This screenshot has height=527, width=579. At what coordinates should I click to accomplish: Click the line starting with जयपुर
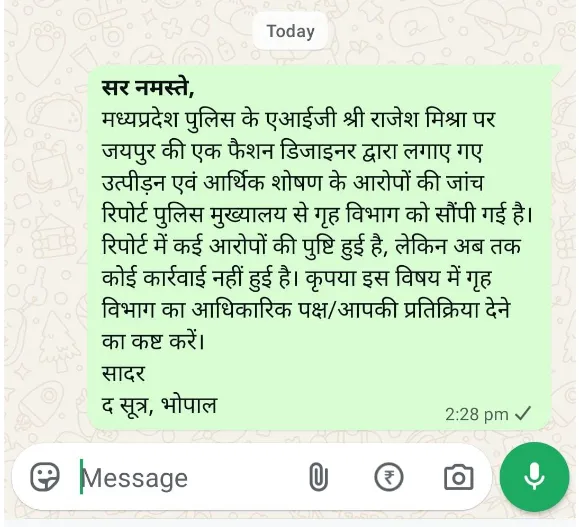tap(292, 152)
